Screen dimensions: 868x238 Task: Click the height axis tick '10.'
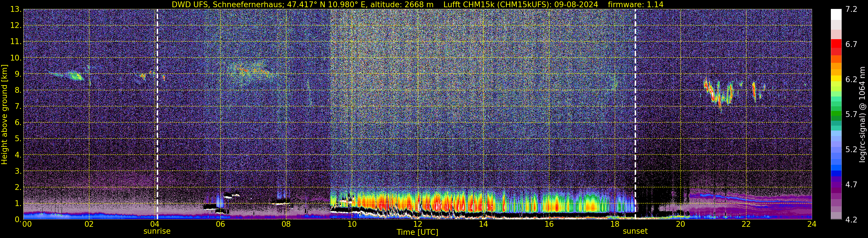tap(16, 58)
